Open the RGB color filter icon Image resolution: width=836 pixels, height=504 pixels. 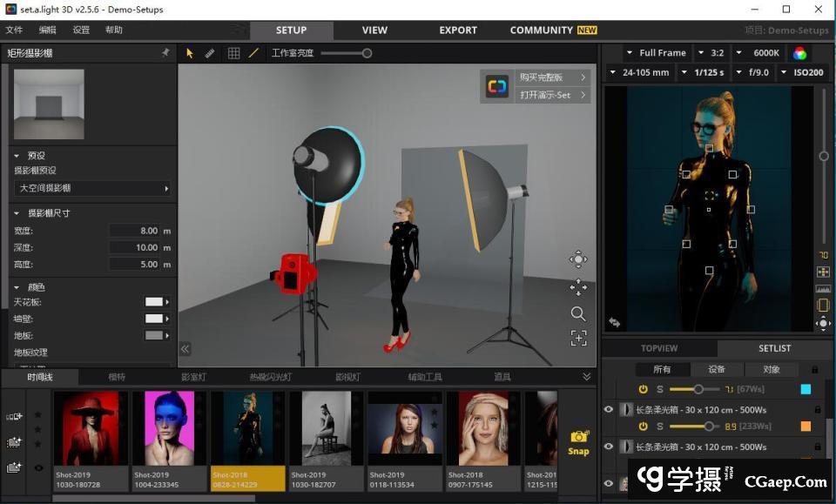799,53
